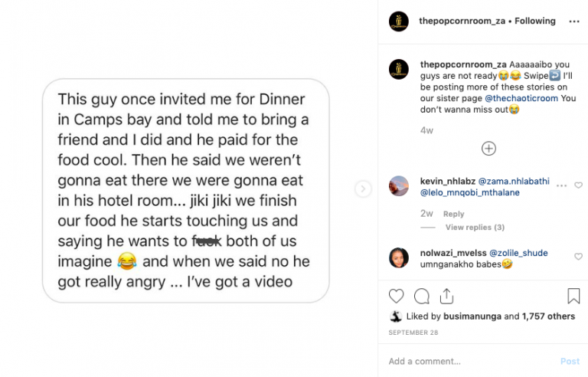Like the post with heart icon
588x377 pixels.
(397, 297)
